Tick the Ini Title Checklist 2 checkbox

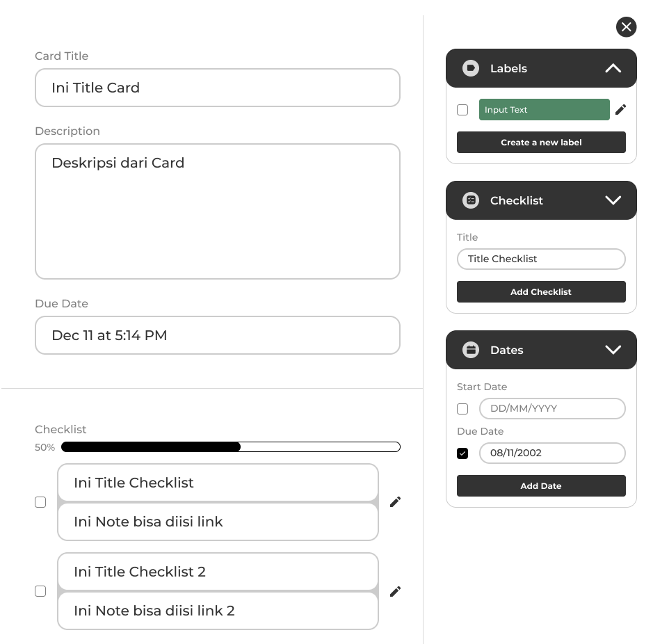point(40,591)
